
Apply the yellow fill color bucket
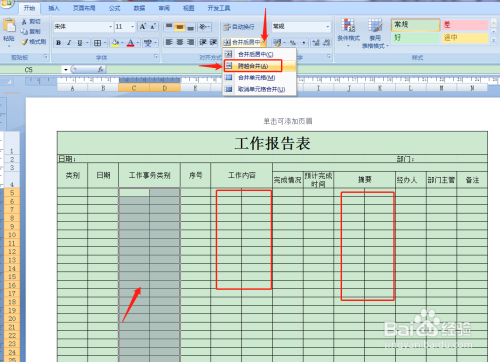115,43
